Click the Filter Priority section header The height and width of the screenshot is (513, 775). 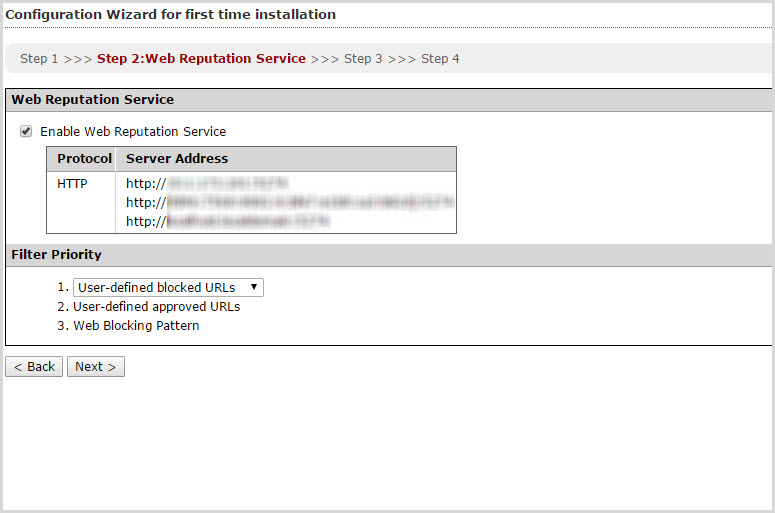click(x=56, y=255)
